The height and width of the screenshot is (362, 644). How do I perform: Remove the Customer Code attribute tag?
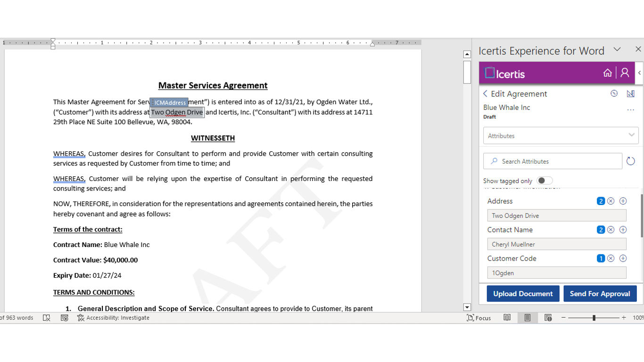tap(611, 258)
